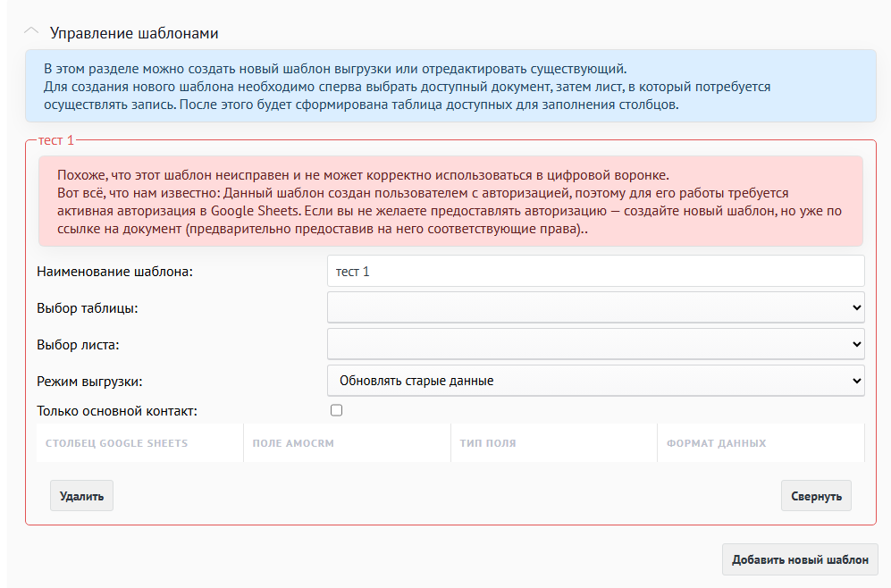Click the Только основной контакт label
Screen dimensions: 891x588
[x=117, y=411]
